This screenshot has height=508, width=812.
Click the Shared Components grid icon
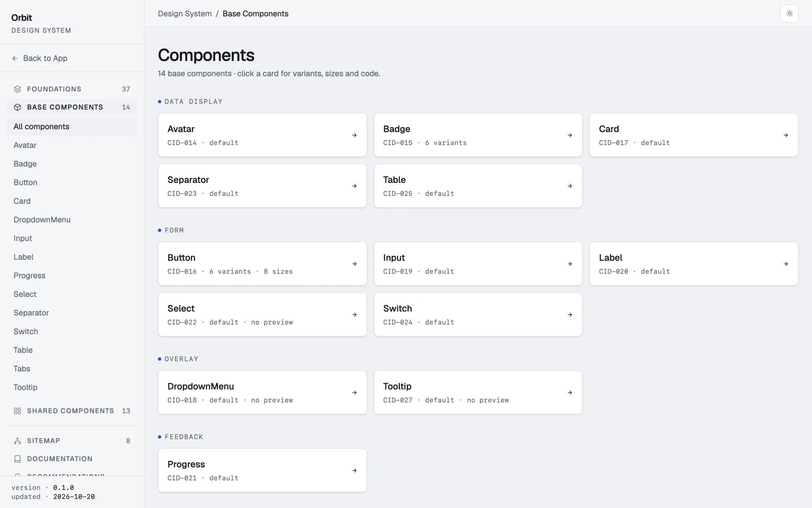click(x=17, y=411)
